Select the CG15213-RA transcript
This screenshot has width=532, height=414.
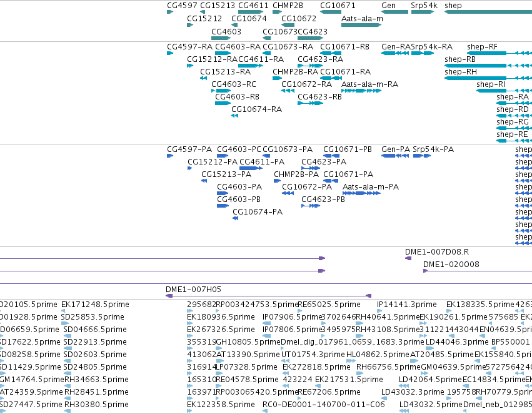pos(204,78)
